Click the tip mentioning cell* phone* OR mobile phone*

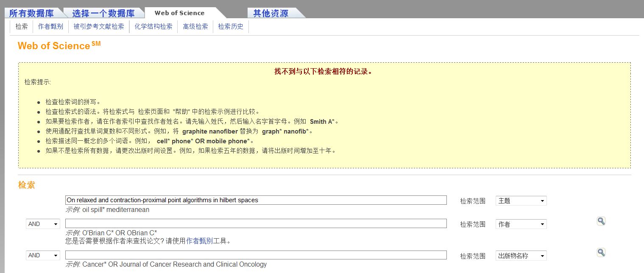pos(150,141)
